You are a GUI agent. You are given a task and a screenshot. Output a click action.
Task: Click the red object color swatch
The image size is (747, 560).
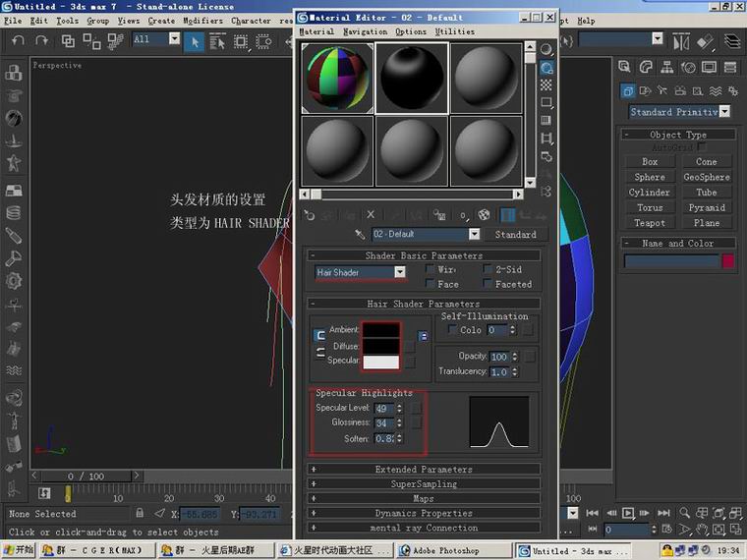pyautogui.click(x=728, y=261)
